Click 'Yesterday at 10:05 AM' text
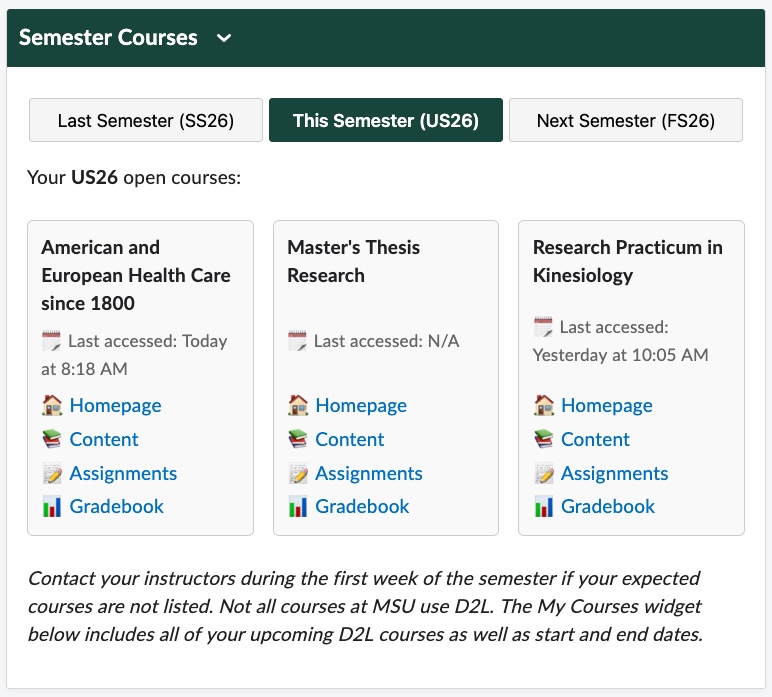Image resolution: width=772 pixels, height=697 pixels. pyautogui.click(x=620, y=355)
